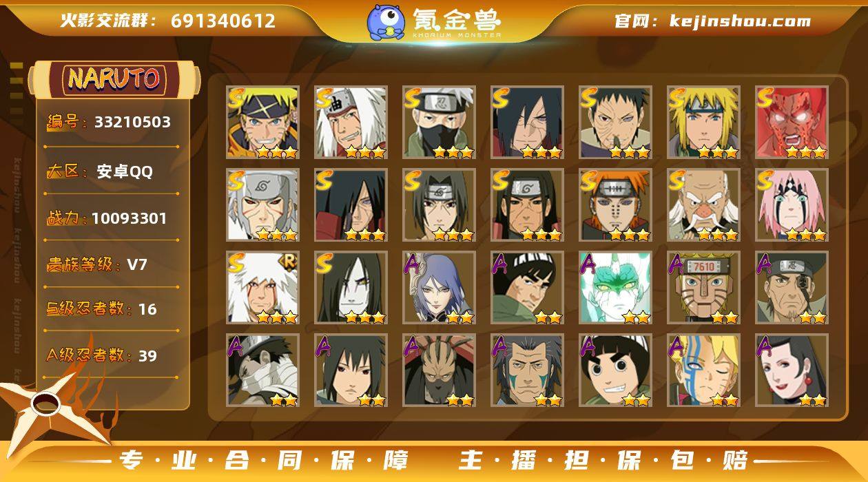
Task: Select the masked Kakashi S-rank portrait
Action: click(x=439, y=123)
